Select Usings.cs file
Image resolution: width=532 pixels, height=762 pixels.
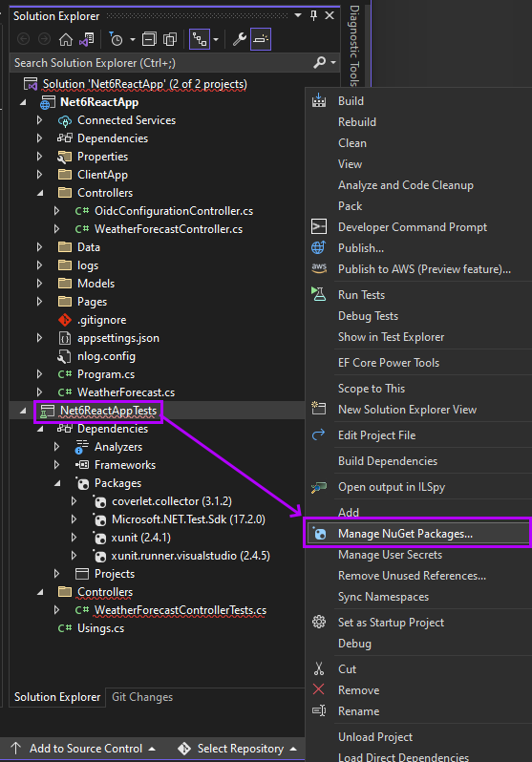[100, 628]
